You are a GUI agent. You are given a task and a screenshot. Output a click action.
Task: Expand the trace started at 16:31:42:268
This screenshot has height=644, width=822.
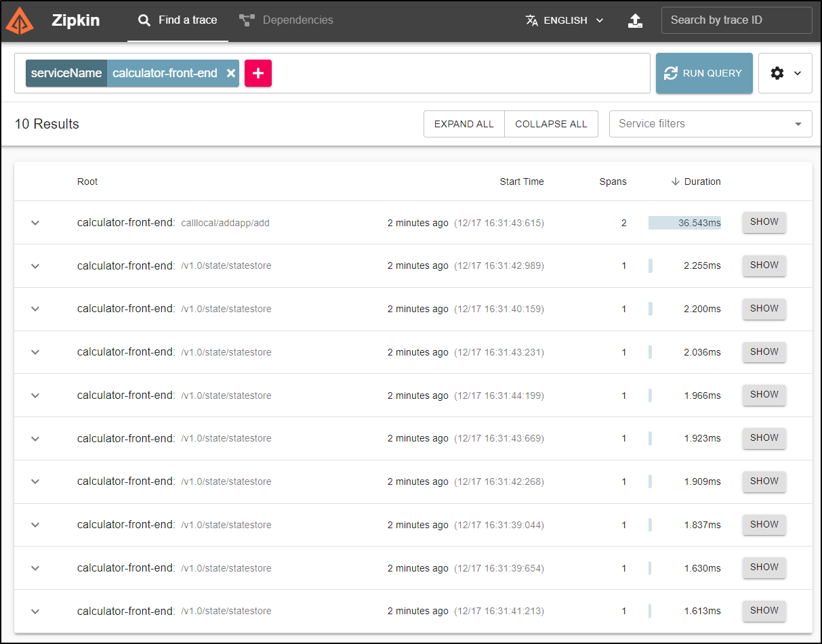pos(36,481)
